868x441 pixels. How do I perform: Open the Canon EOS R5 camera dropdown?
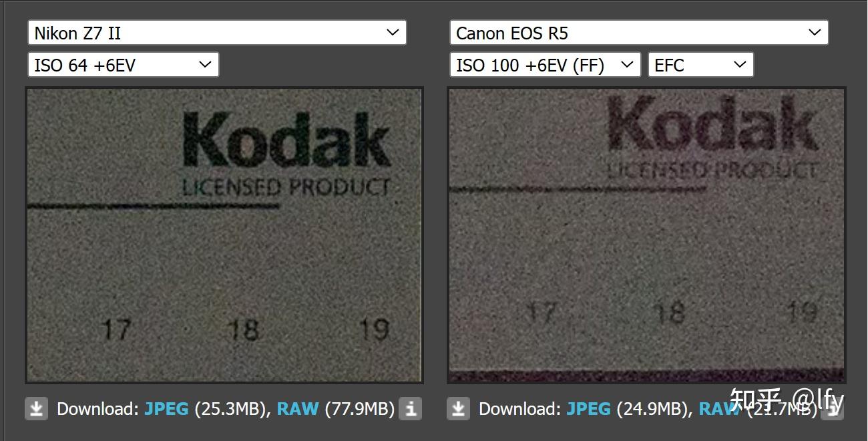point(638,33)
